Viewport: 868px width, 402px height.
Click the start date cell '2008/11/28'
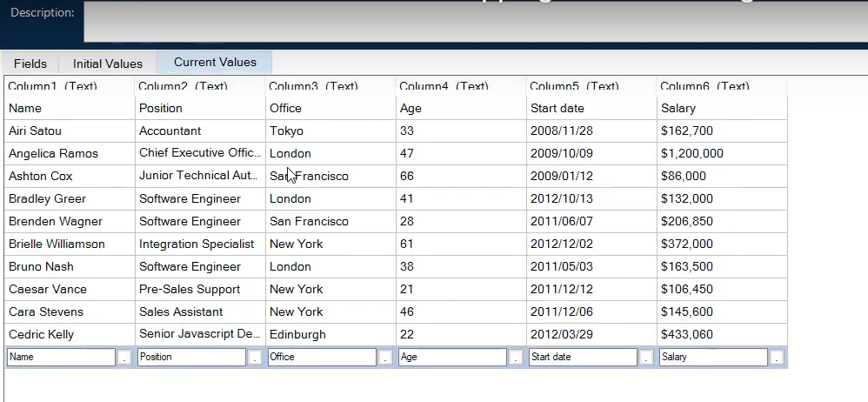tap(591, 131)
